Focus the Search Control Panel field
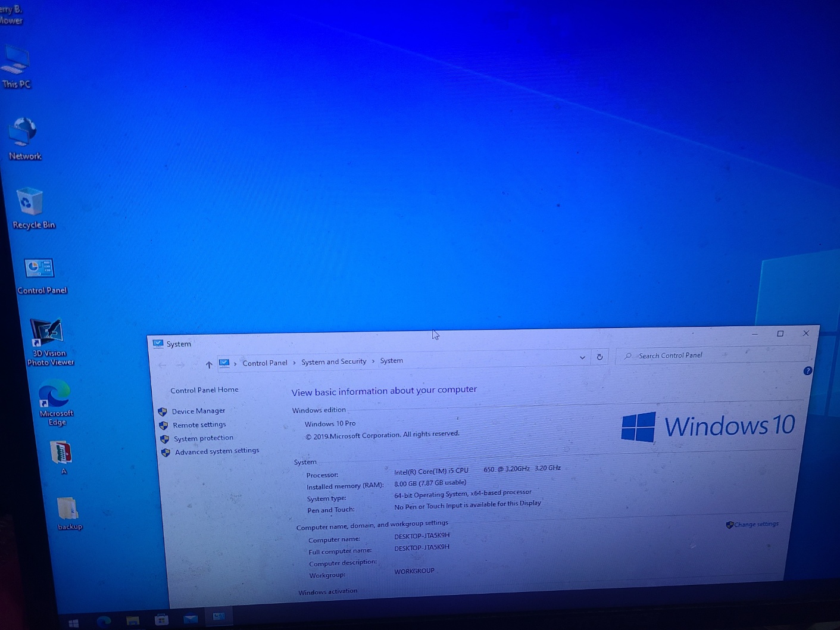The height and width of the screenshot is (630, 840). coord(711,355)
